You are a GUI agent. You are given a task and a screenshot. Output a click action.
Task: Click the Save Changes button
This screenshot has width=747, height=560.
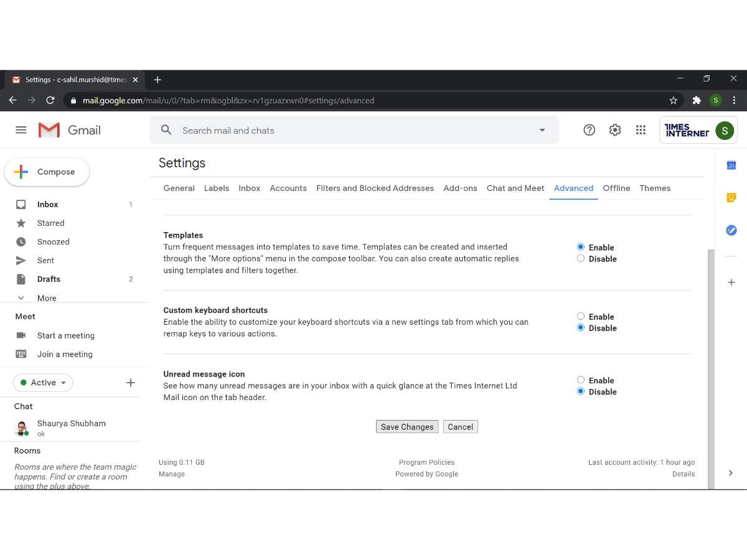[406, 426]
